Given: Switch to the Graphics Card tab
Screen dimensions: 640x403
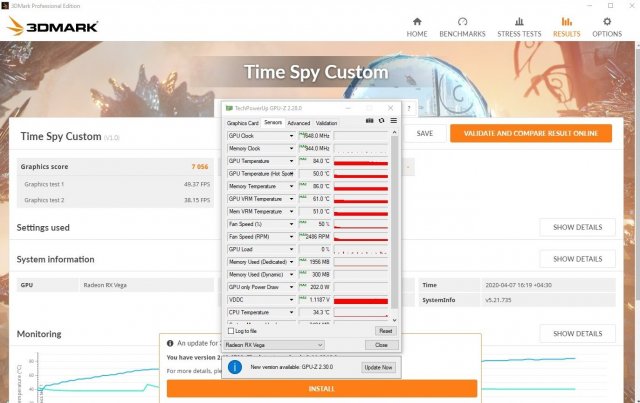Looking at the screenshot, I should click(243, 123).
